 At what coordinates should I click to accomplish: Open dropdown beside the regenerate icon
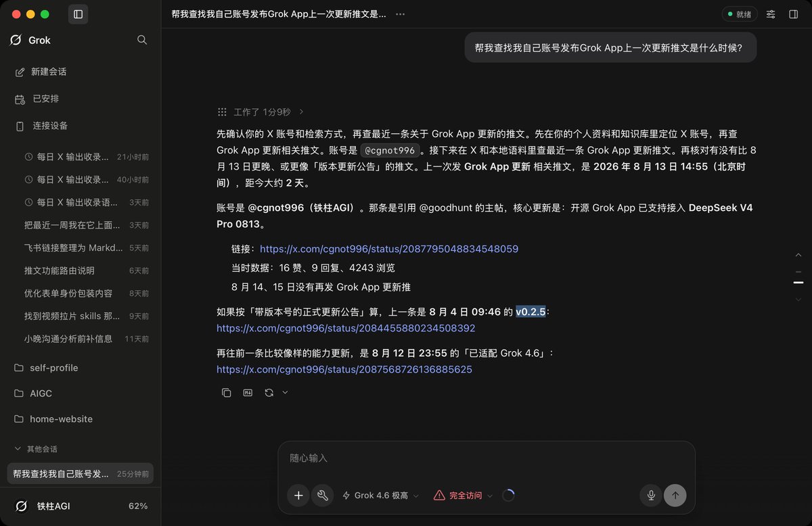tap(285, 392)
